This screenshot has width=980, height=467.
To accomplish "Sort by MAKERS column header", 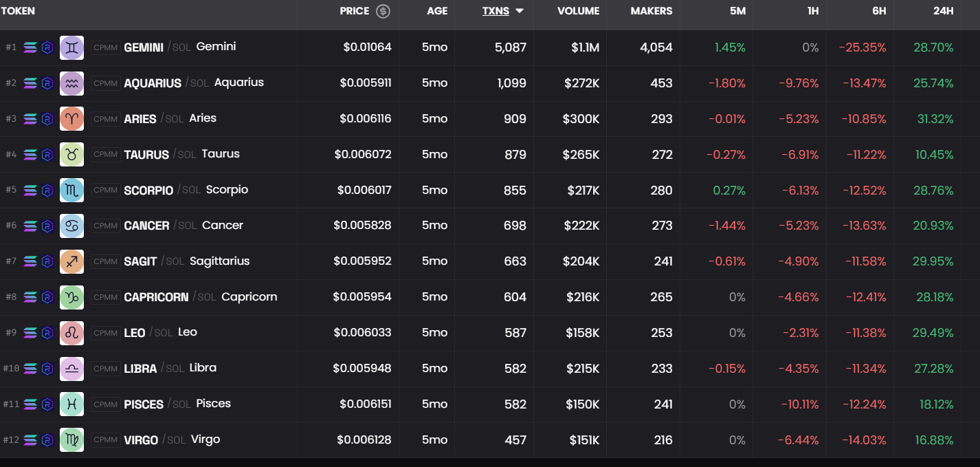I will point(651,11).
